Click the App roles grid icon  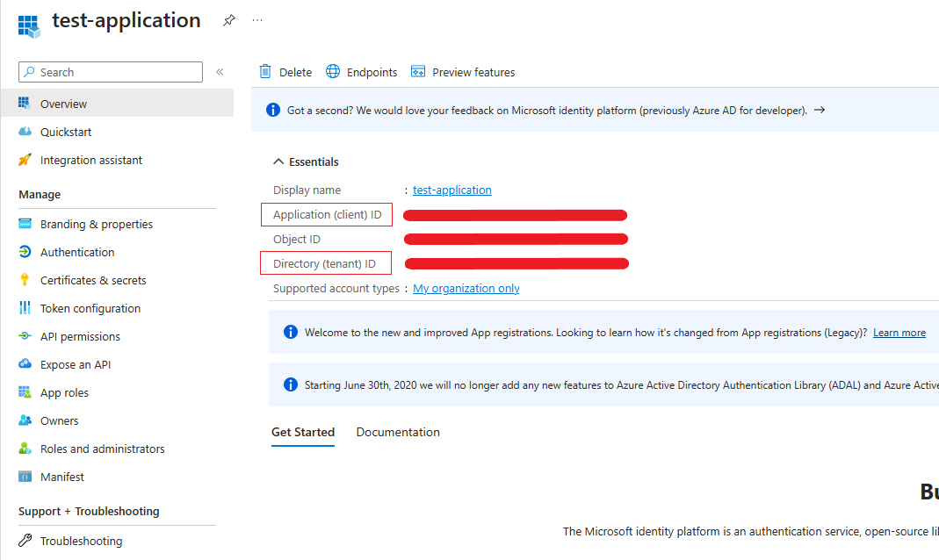(x=25, y=391)
